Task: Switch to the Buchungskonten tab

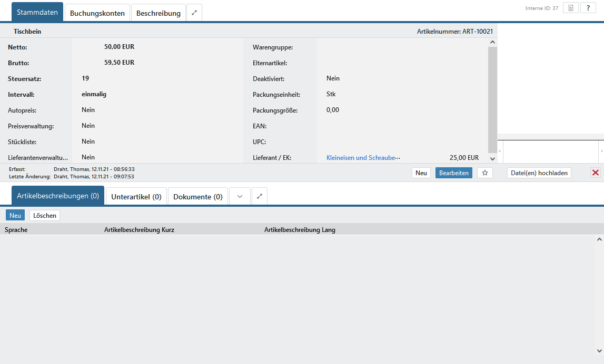Action: [x=97, y=13]
